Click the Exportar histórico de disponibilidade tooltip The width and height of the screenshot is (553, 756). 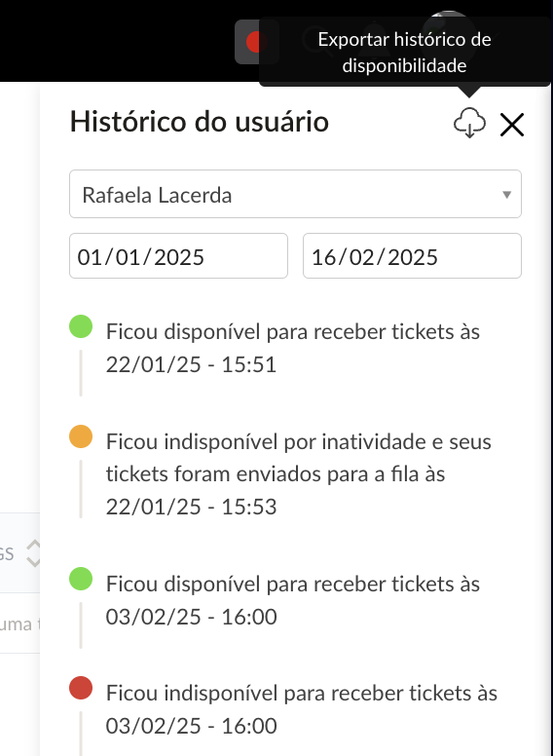click(x=405, y=52)
